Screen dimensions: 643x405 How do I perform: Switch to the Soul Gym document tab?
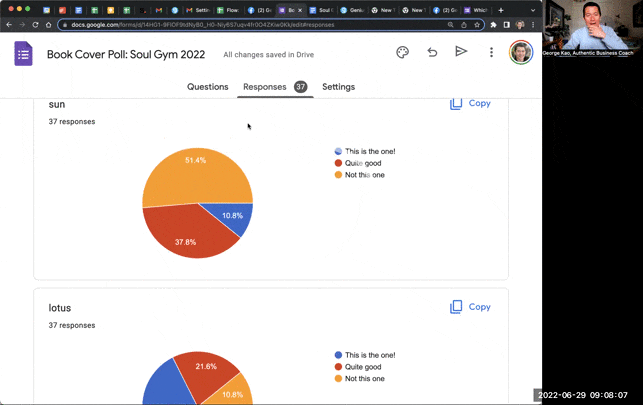322,10
